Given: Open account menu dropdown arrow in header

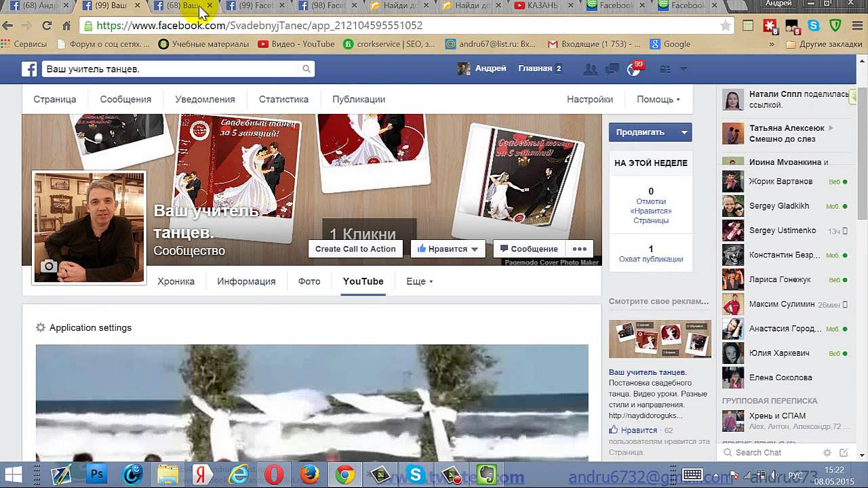Looking at the screenshot, I should [684, 69].
